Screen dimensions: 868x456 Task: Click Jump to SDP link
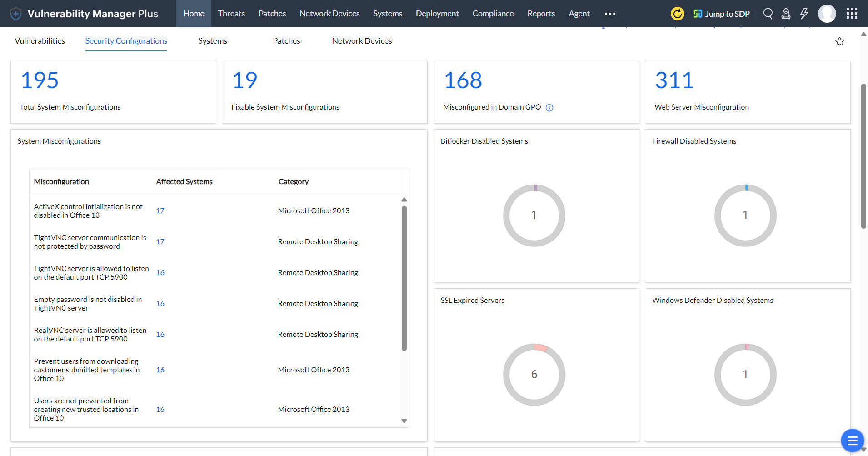click(722, 14)
